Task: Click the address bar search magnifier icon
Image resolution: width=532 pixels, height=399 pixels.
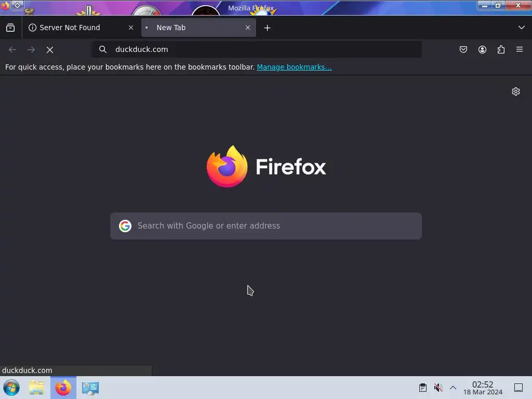Action: pos(103,49)
